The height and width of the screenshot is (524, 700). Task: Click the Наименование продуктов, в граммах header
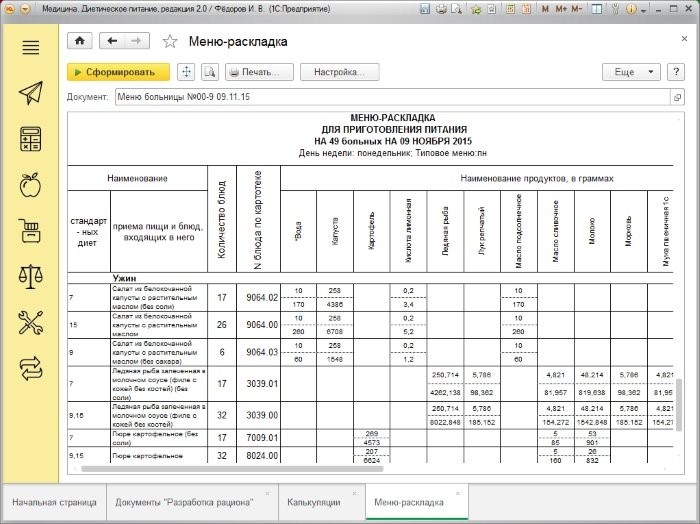pyautogui.click(x=537, y=179)
